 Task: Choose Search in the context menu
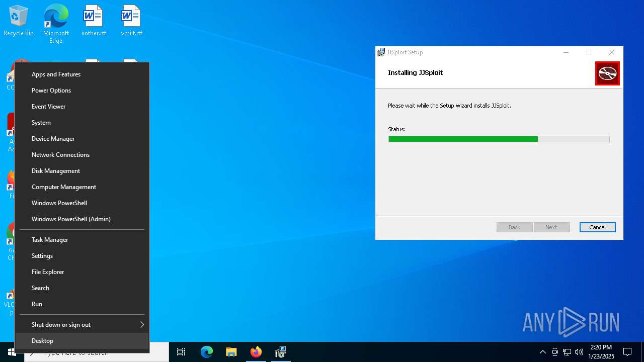coord(82,288)
